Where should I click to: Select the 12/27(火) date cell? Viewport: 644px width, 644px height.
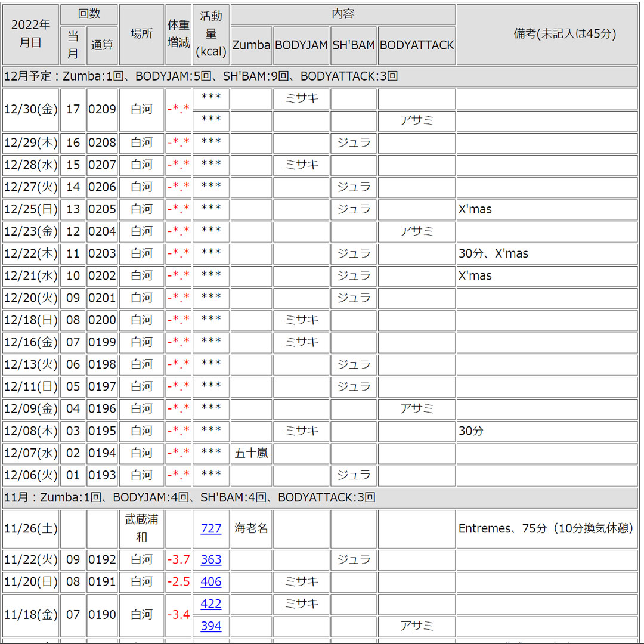[31, 187]
